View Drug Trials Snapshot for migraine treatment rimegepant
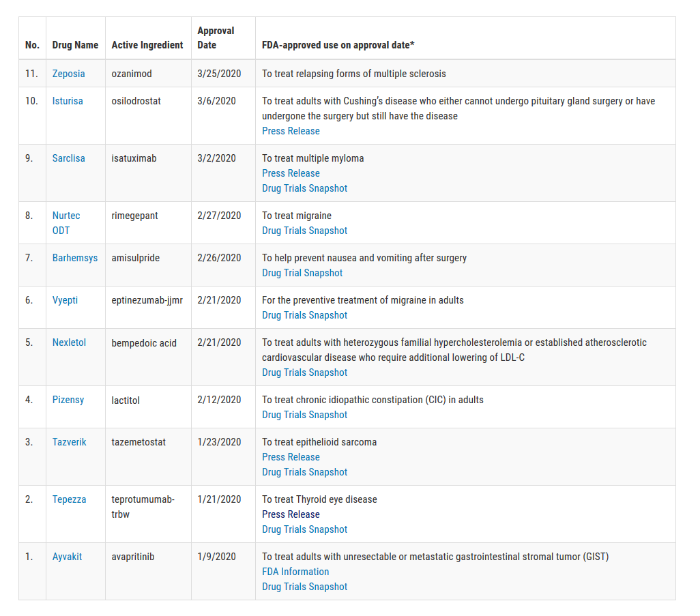700x616 pixels. tap(304, 231)
